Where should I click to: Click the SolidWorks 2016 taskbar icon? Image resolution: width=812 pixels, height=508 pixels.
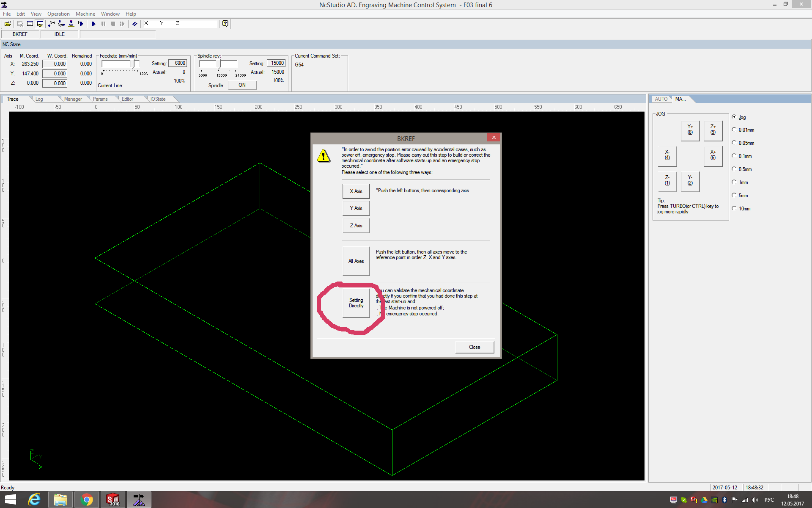(x=113, y=500)
